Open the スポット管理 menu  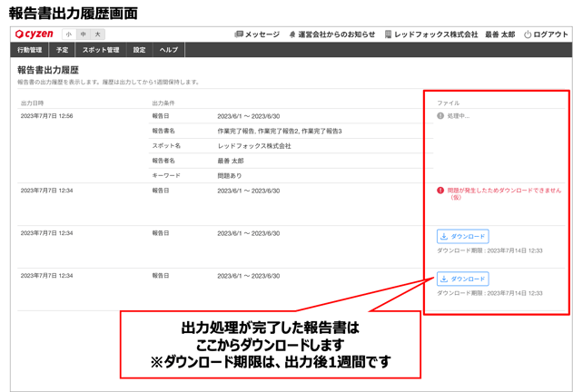tap(101, 50)
